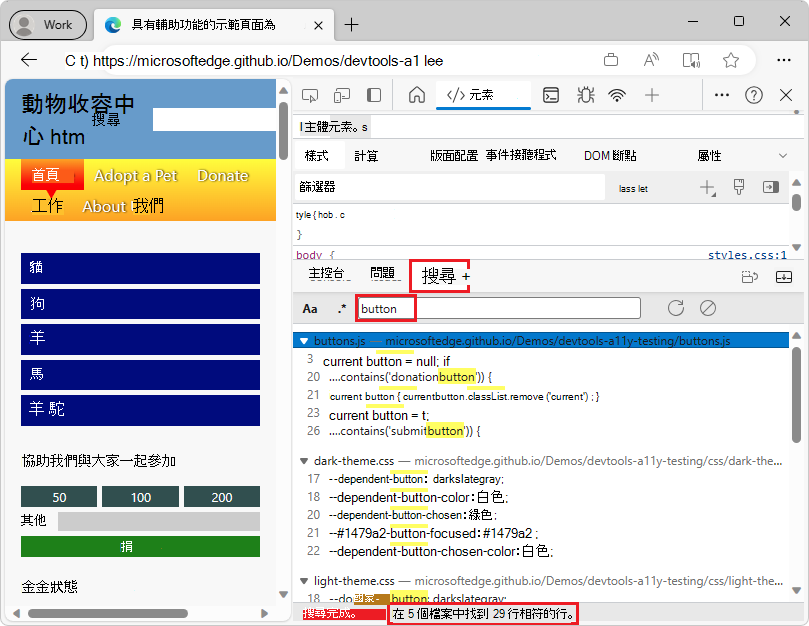Collapse dark-theme.css results
Viewport: 809px width, 626px height.
pyautogui.click(x=306, y=461)
